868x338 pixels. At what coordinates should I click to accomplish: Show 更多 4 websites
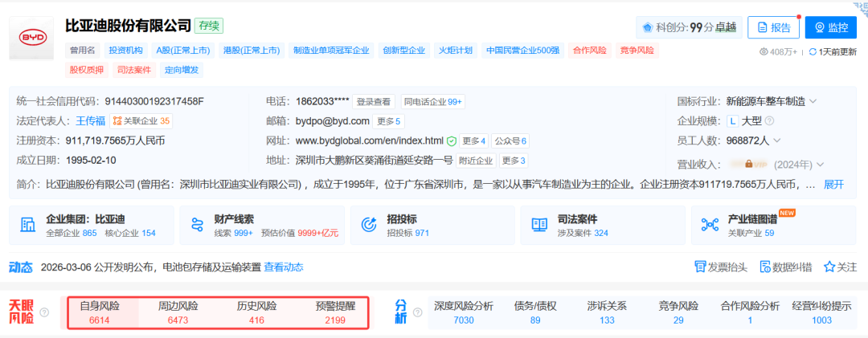[474, 141]
